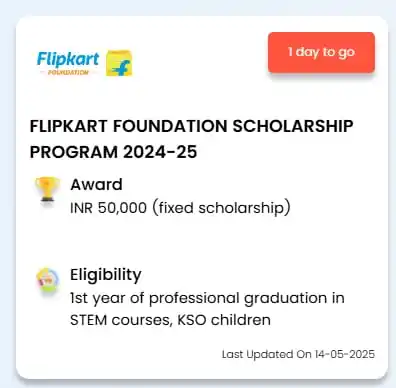Viewport: 396px width, 388px height.
Task: Select the 'Award' heading label
Action: pyautogui.click(x=96, y=184)
